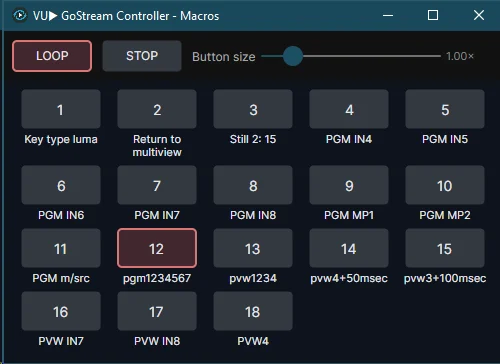500x364 pixels.
Task: Click the Key type luma label
Action: [61, 139]
